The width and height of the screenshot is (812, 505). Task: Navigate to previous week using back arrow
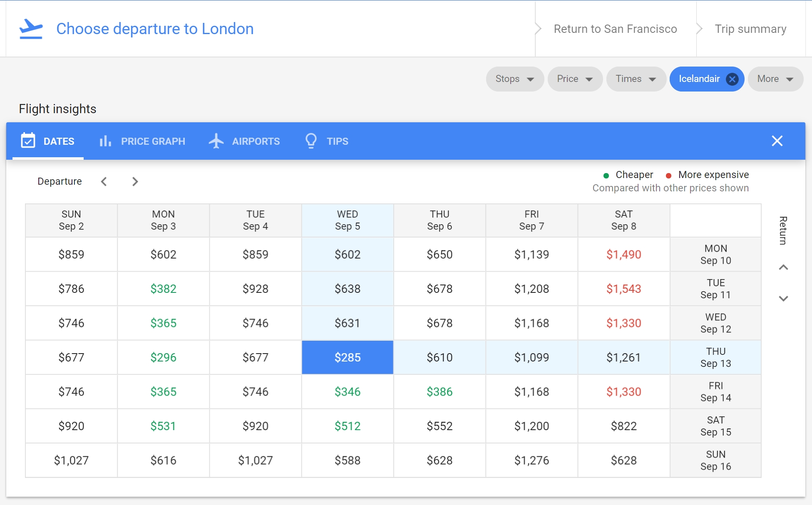pos(104,181)
